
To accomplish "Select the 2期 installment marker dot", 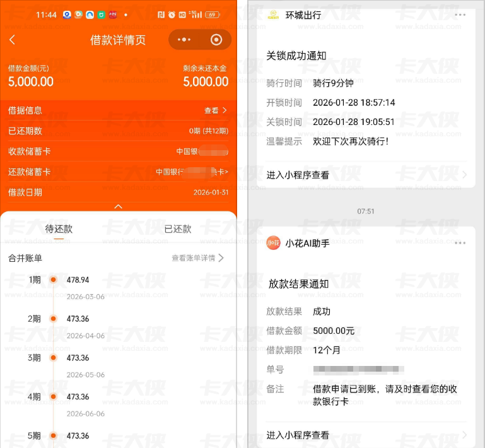I will (53, 319).
